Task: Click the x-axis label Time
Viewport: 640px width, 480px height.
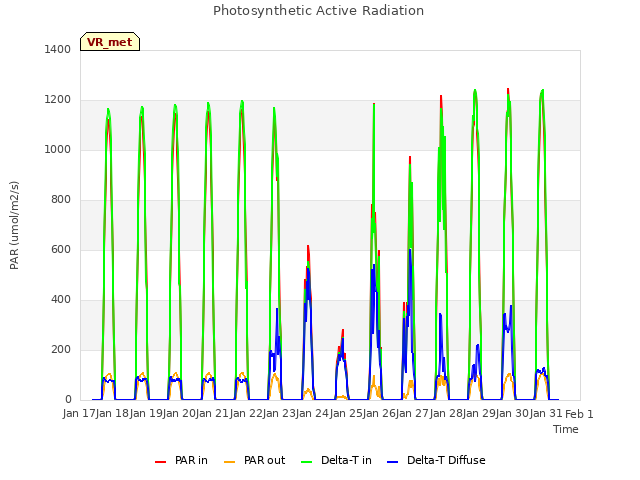Action: click(x=566, y=429)
